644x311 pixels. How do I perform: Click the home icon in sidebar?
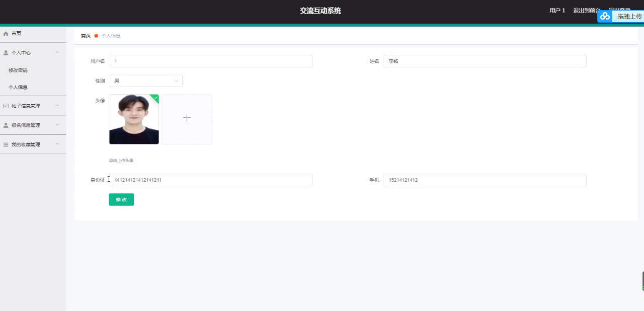pyautogui.click(x=6, y=34)
